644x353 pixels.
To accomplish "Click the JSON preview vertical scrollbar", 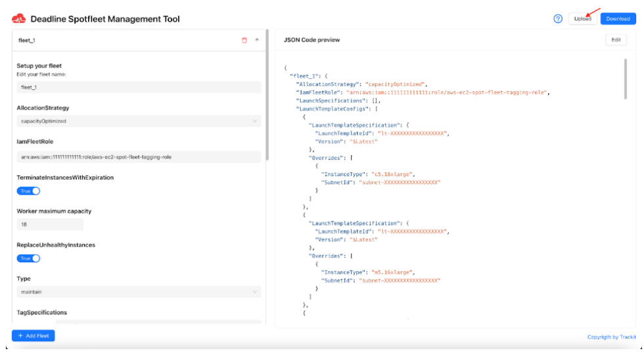I will tap(625, 79).
